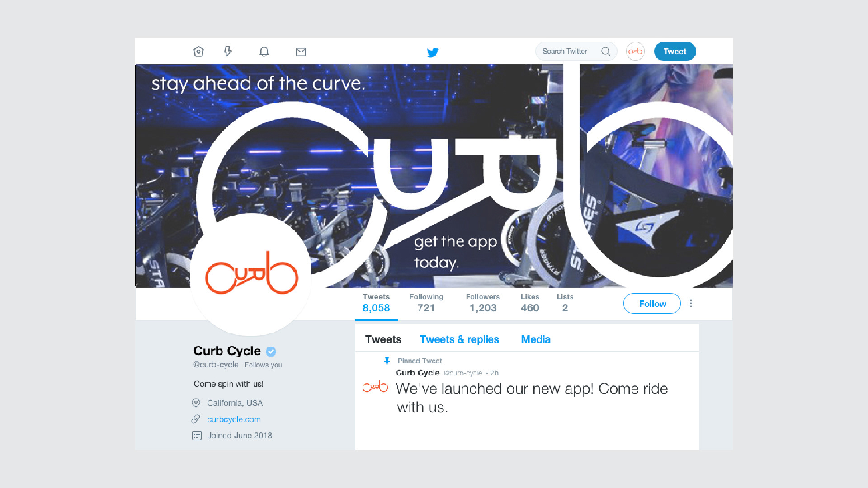Open the Notifications bell icon
The width and height of the screenshot is (868, 488).
264,52
